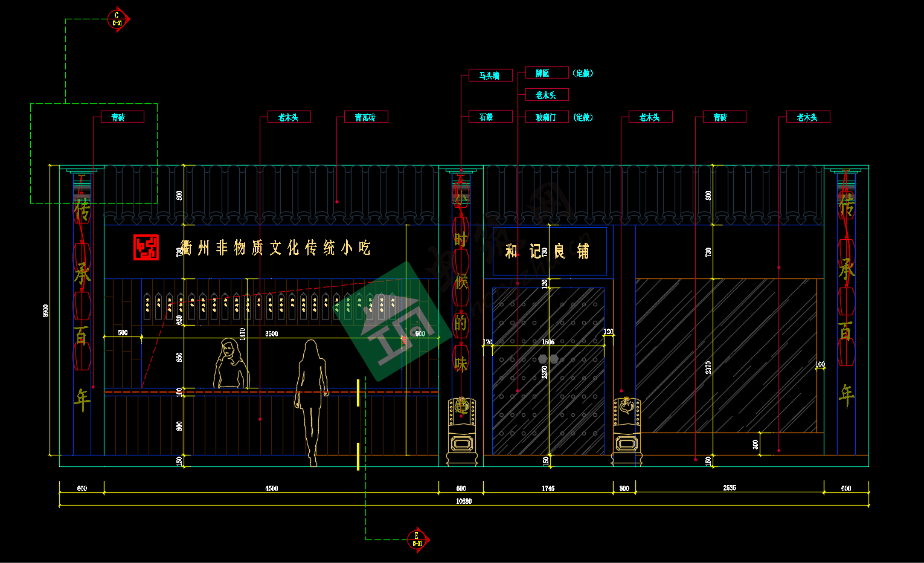Image resolution: width=924 pixels, height=563 pixels.
Task: Select the 和记良铺 signboard text
Action: click(x=548, y=251)
